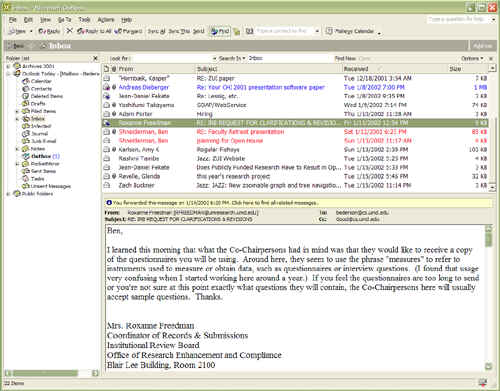Open the Contacts folder

[41, 89]
